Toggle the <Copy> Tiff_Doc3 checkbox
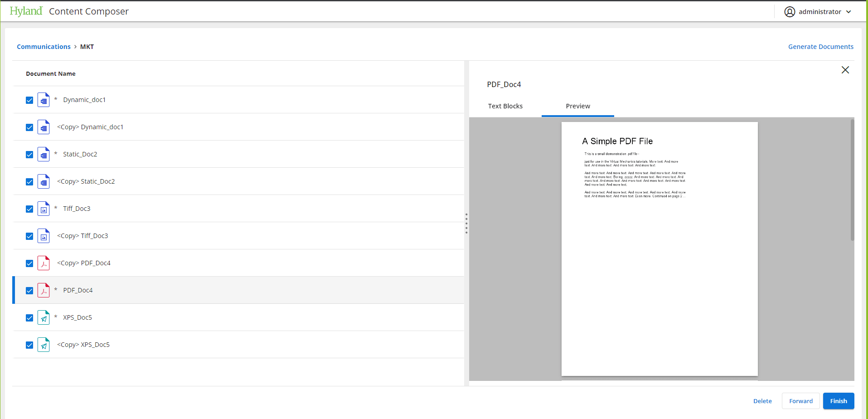Screen dimensions: 868x419 pos(29,236)
